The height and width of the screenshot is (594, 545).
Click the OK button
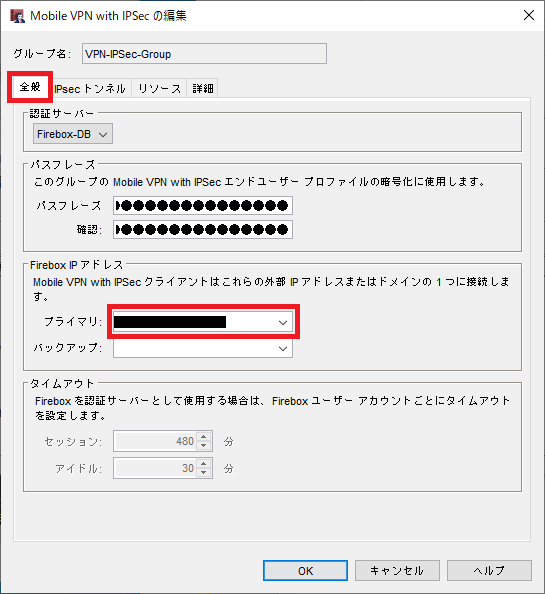click(305, 571)
